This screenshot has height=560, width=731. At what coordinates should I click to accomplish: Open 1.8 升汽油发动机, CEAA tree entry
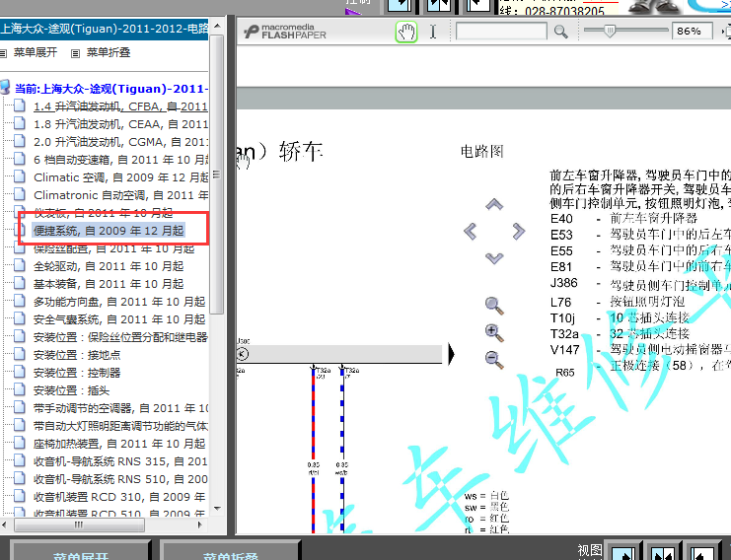click(x=120, y=124)
